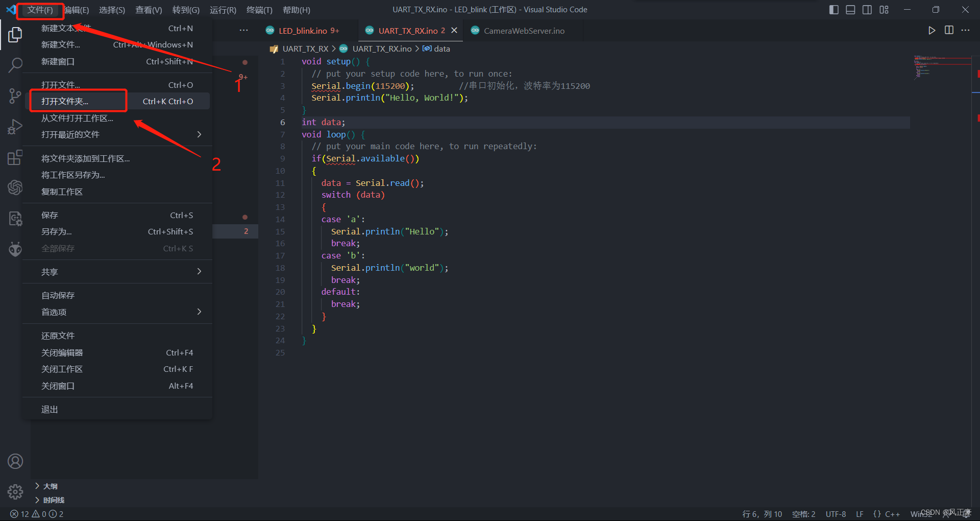This screenshot has height=521, width=980.
Task: Expand the 首选项 submenu
Action: (x=117, y=312)
